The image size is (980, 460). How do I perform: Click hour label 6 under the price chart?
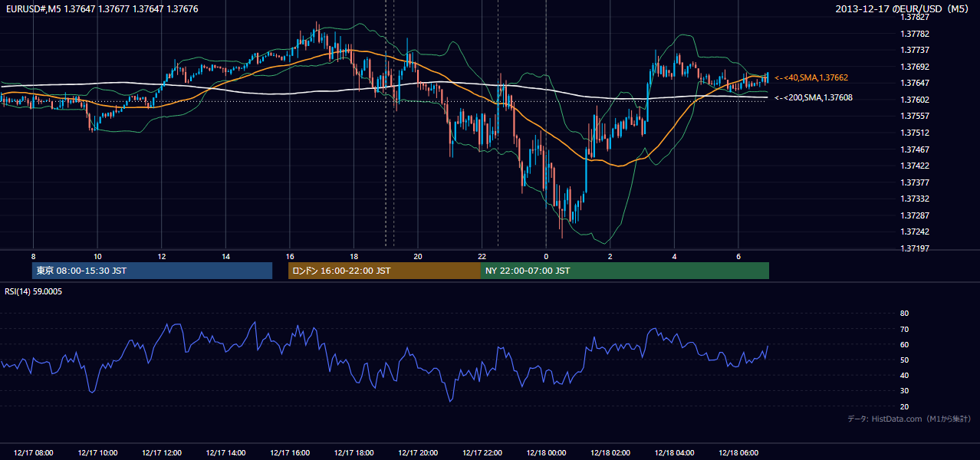point(738,256)
